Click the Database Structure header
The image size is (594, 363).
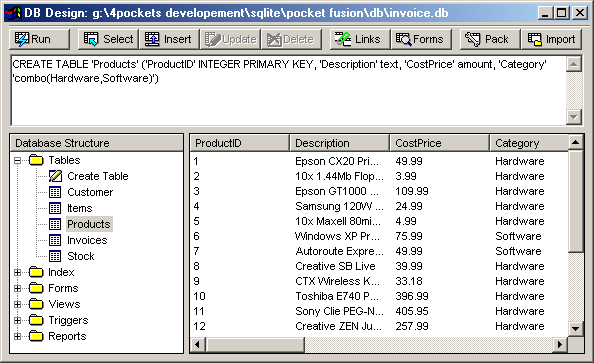click(97, 143)
